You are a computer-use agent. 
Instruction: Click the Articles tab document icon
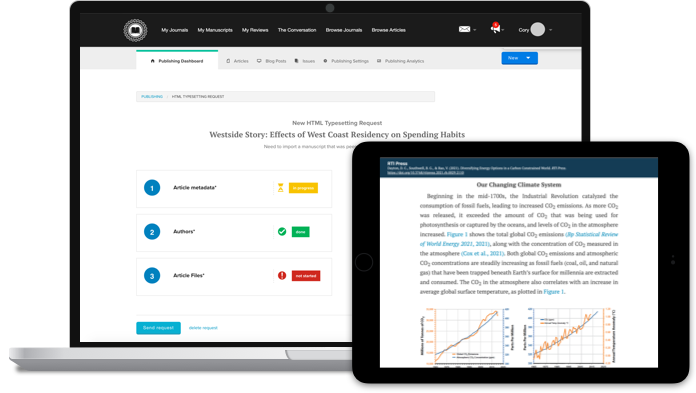tap(228, 61)
